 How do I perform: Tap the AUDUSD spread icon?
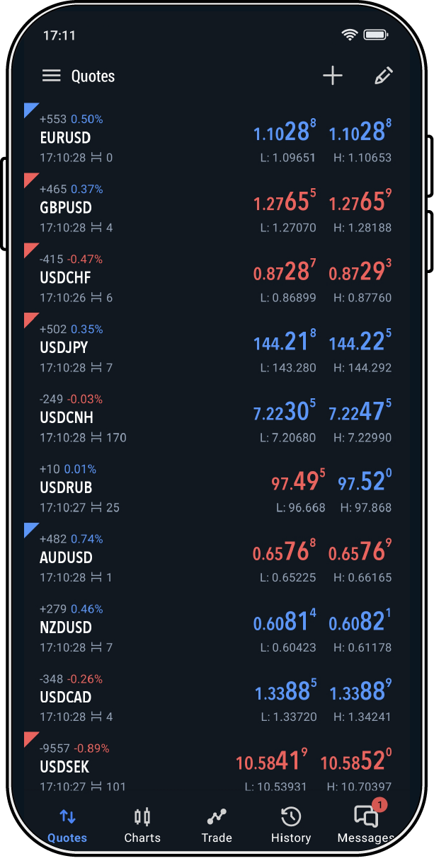point(97,578)
